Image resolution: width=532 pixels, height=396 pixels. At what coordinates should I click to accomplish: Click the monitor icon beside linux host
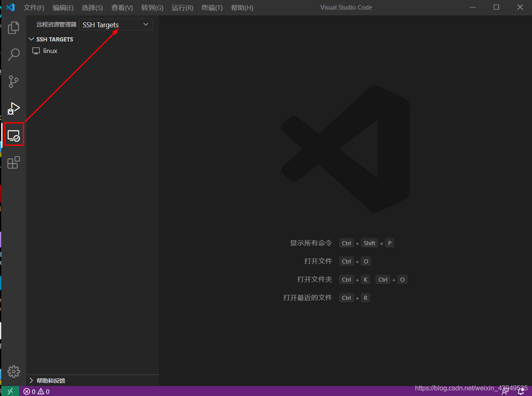[x=36, y=51]
